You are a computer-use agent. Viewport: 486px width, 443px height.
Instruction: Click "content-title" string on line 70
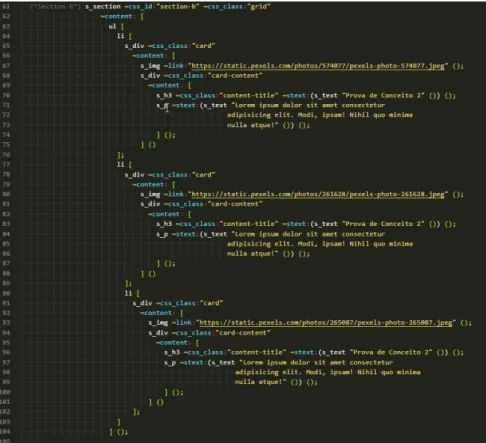249,95
